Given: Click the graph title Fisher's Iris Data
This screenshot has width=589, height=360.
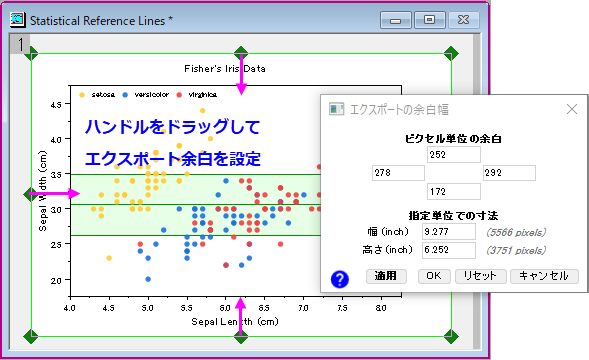Looking at the screenshot, I should (225, 69).
